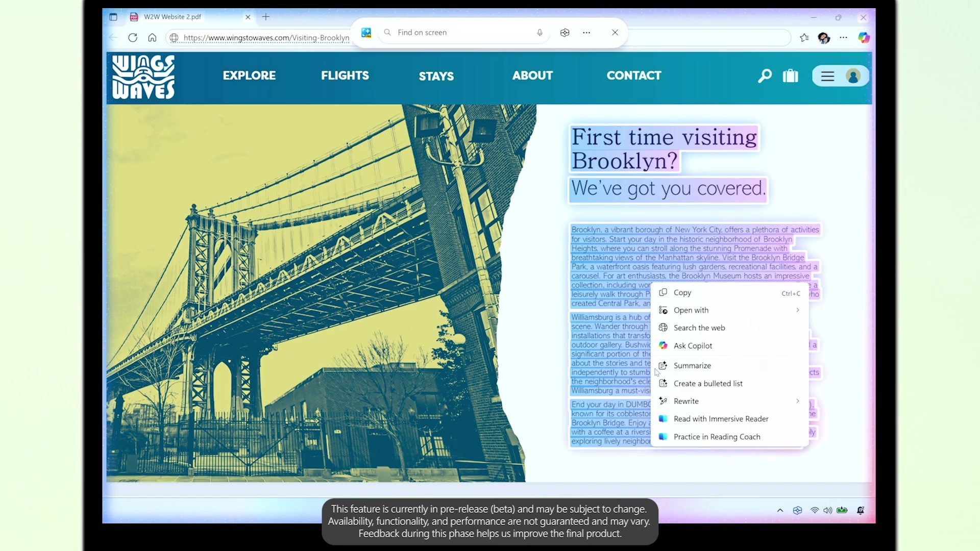Click the site info globe icon in address bar
The width and height of the screenshot is (980, 551).
point(174,38)
